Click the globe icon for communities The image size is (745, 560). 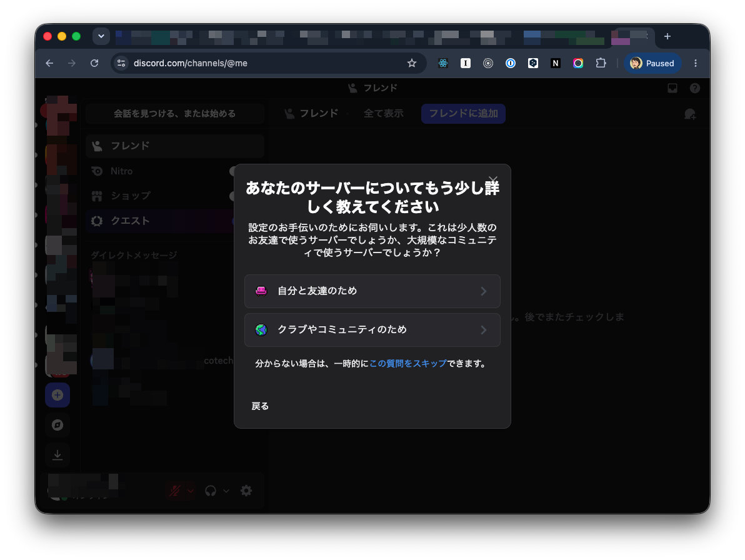pos(261,329)
